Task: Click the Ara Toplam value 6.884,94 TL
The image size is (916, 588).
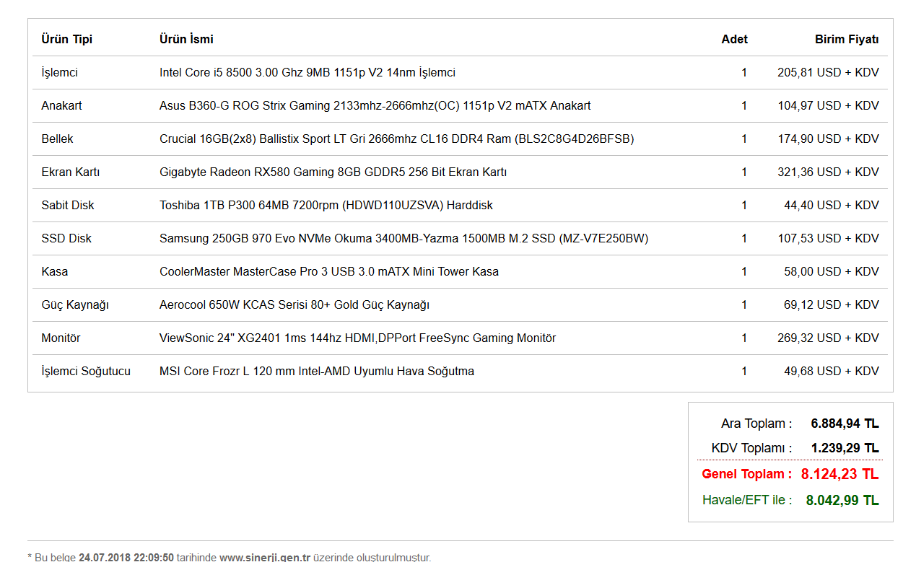Action: [845, 424]
